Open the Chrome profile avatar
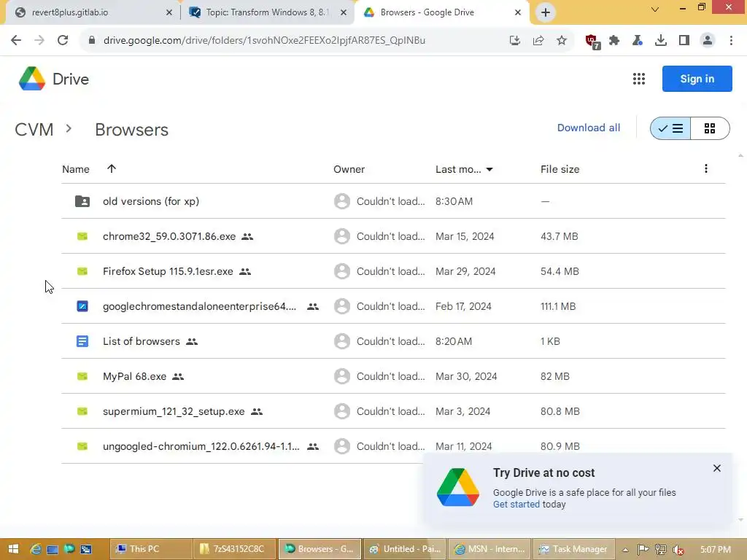 [x=708, y=41]
